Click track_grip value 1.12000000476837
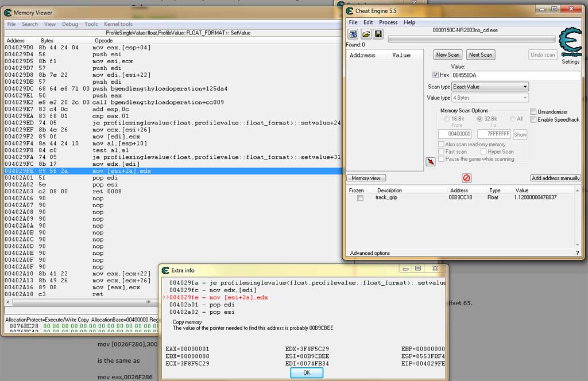 pyautogui.click(x=535, y=197)
